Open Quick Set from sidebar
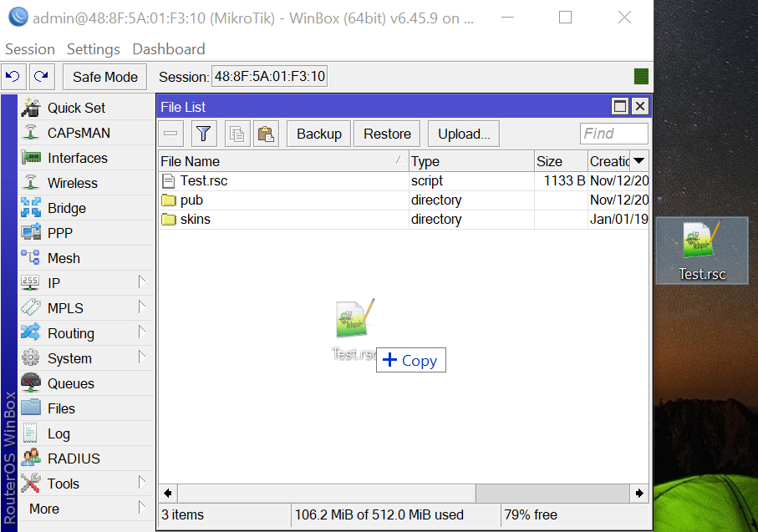Image resolution: width=758 pixels, height=532 pixels. click(x=87, y=108)
